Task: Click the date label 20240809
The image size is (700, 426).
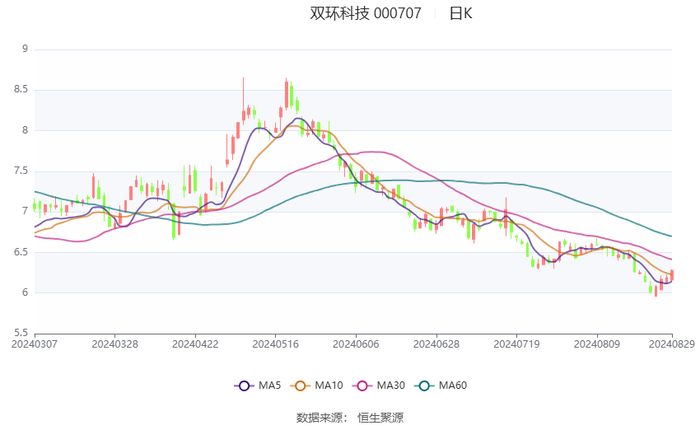Action: [597, 344]
